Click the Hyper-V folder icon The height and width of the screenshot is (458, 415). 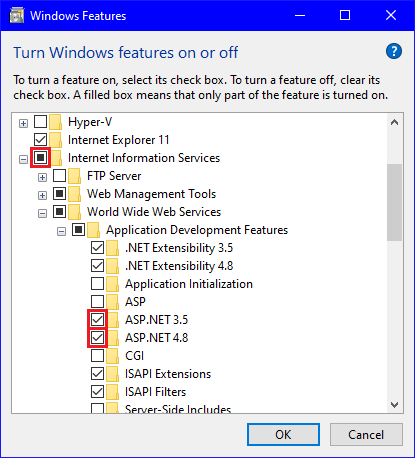(56, 122)
